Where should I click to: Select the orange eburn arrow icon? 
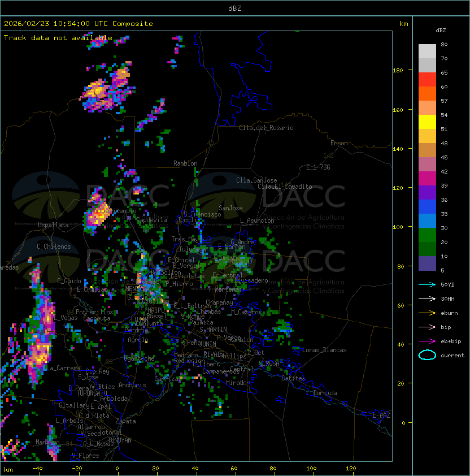pos(427,313)
